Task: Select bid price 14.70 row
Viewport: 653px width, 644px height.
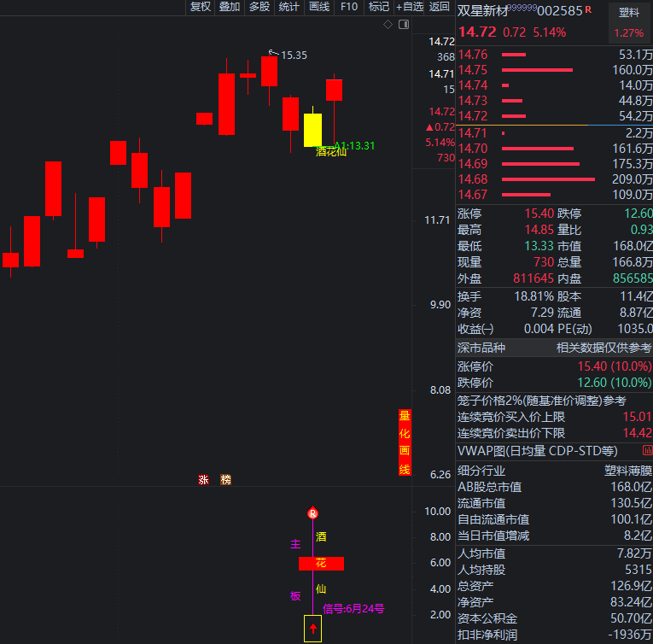Action: 554,149
